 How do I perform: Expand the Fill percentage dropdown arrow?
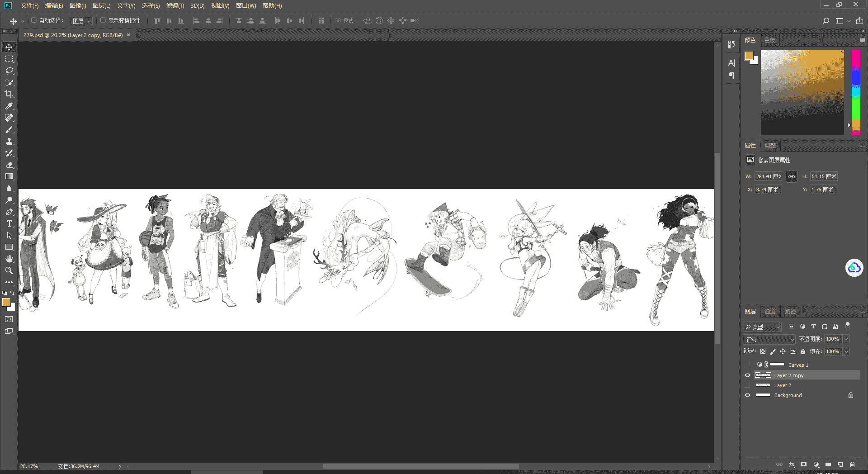tap(846, 352)
